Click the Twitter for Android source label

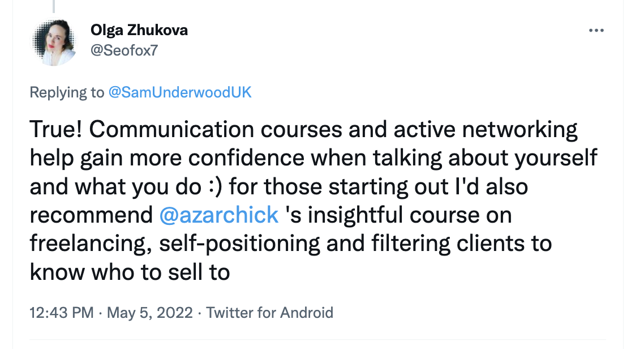pos(269,312)
